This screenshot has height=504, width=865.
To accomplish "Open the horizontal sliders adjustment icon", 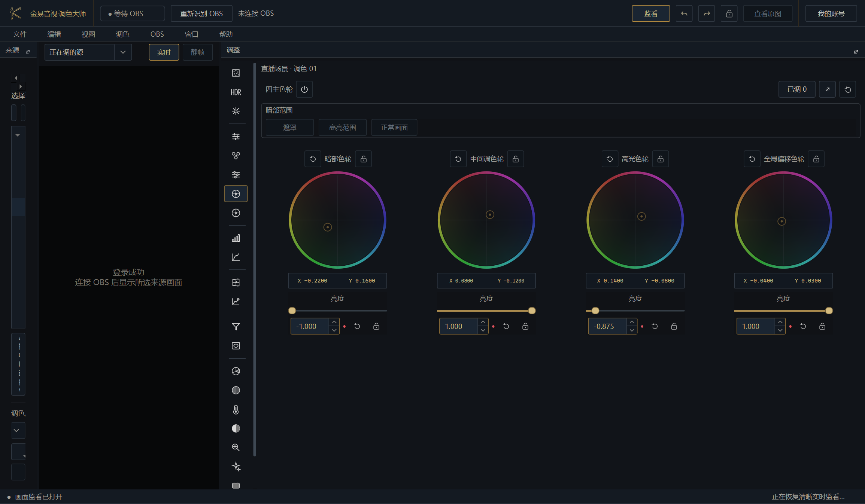I will click(236, 137).
